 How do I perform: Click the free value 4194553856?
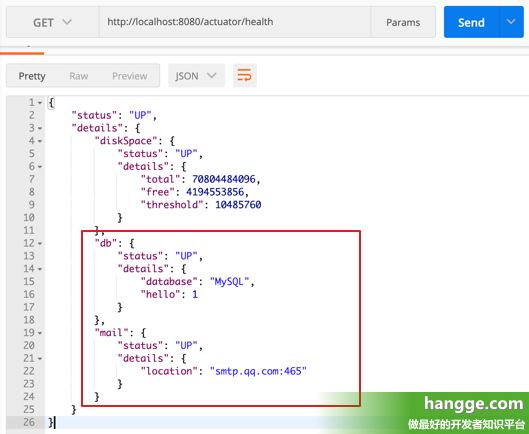[215, 192]
